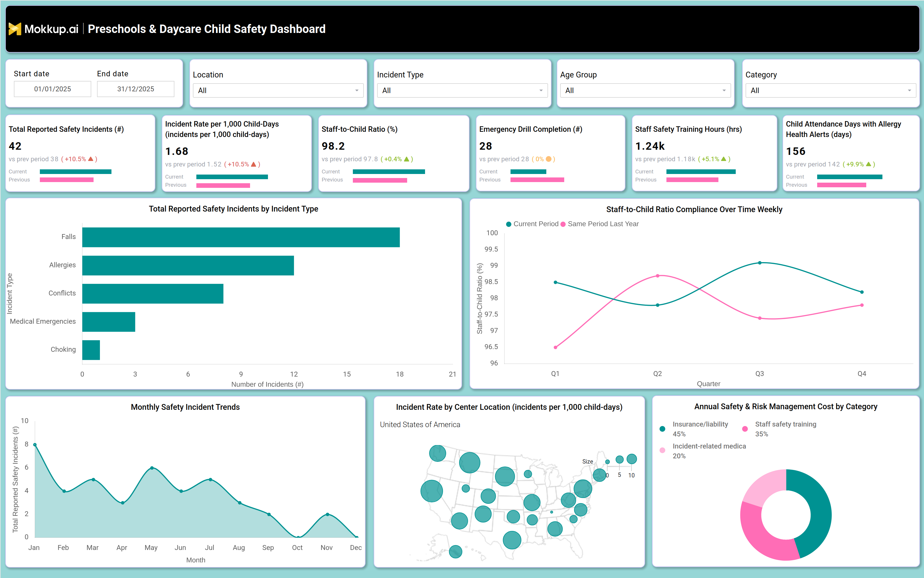The image size is (924, 578).
Task: Click the End date field 31/12/2025
Action: pos(135,89)
